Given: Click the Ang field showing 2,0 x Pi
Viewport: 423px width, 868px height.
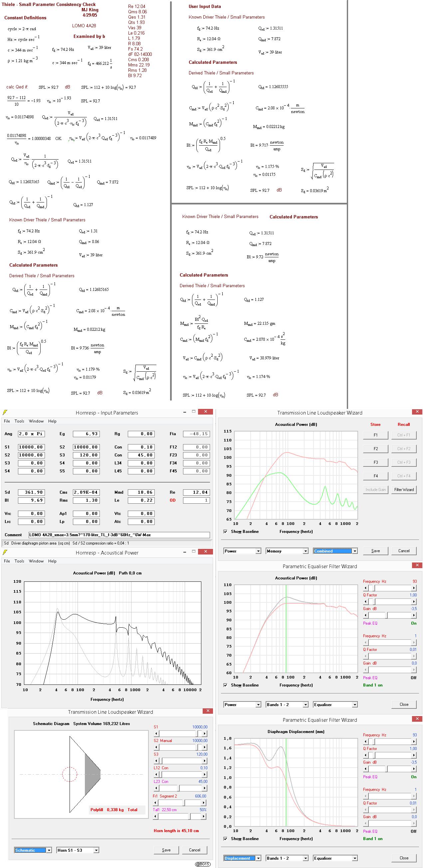Looking at the screenshot, I should tap(31, 434).
